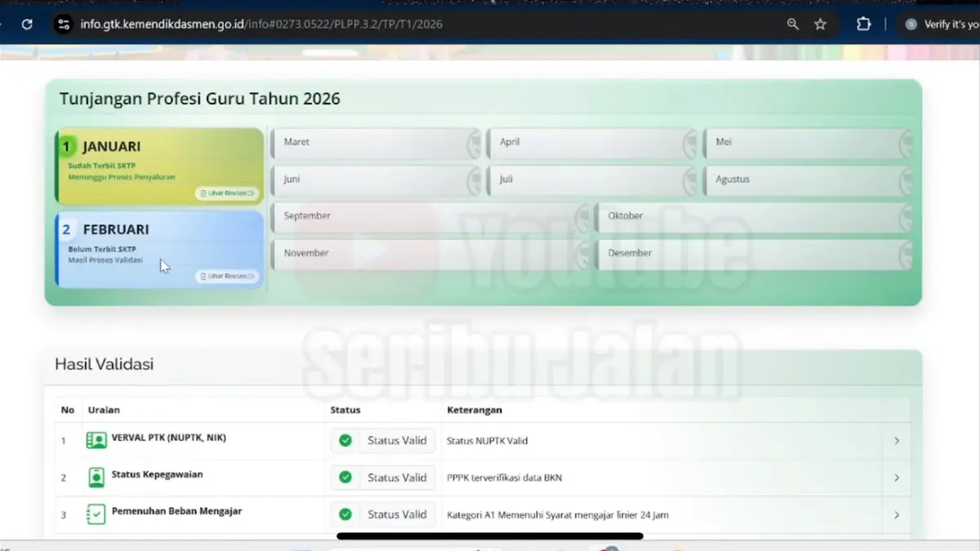Click green check icon in VERVAL PTK row
This screenshot has width=980, height=551.
[x=345, y=441]
